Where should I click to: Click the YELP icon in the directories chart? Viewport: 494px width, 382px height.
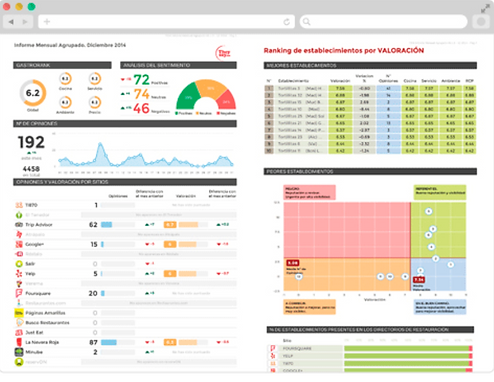(x=273, y=356)
